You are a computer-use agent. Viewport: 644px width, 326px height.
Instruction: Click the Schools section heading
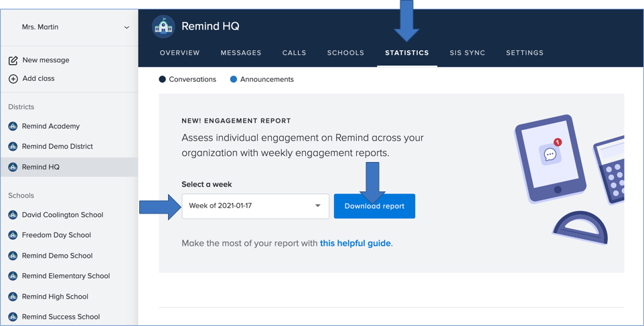pos(21,195)
